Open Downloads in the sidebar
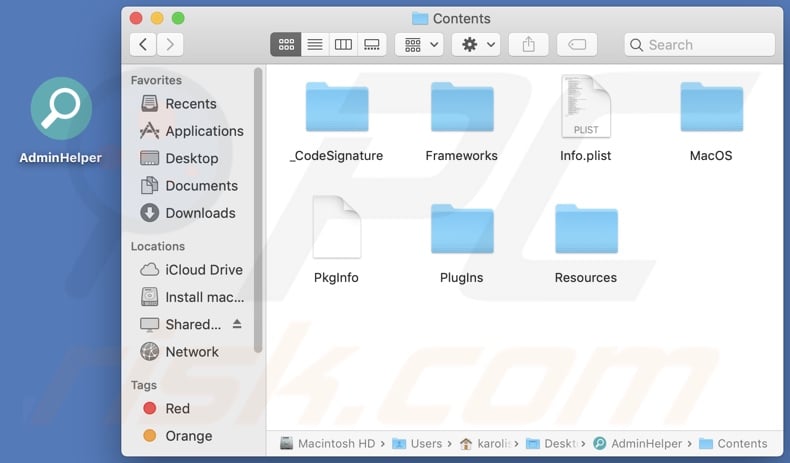The width and height of the screenshot is (790, 463). click(190, 213)
